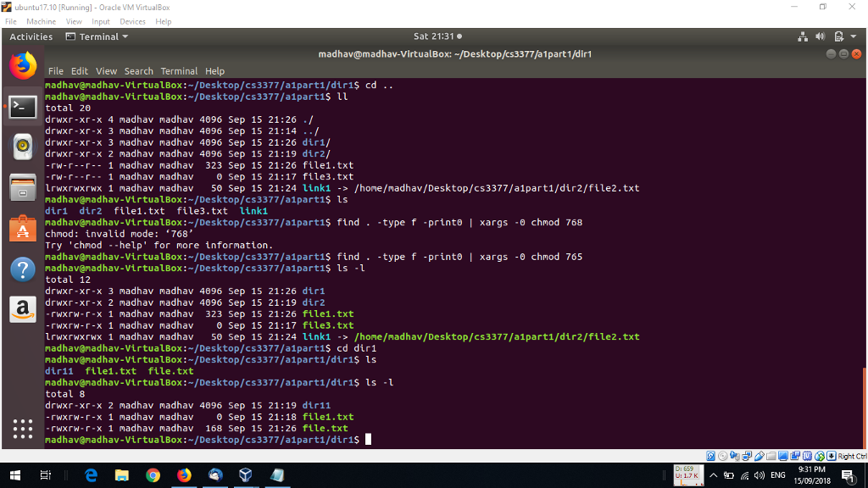Image resolution: width=868 pixels, height=488 pixels.
Task: Click Activities in the Ubuntu top bar
Action: 31,36
